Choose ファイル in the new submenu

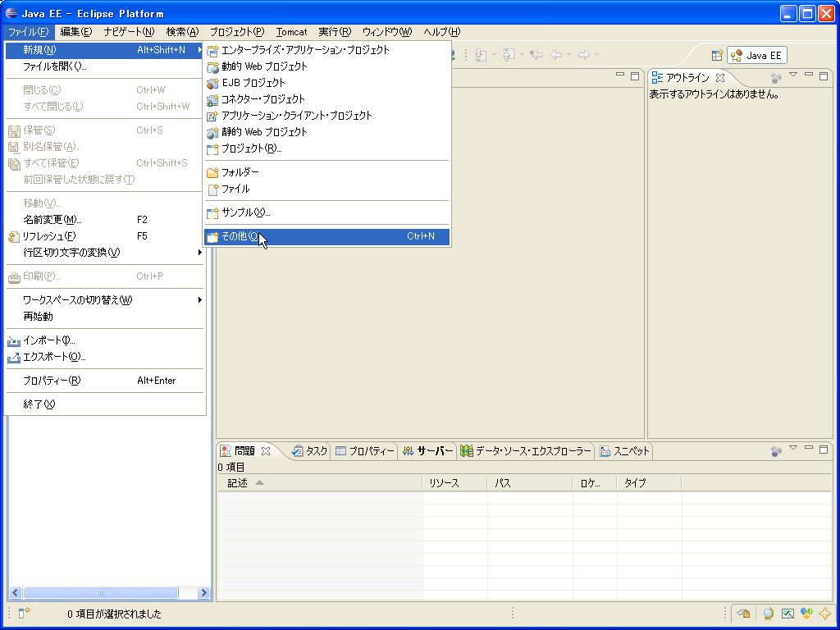pyautogui.click(x=326, y=189)
